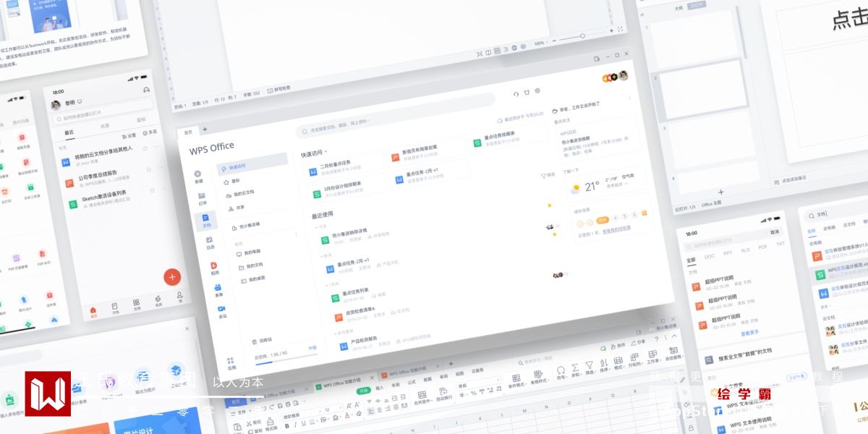Click the zoom slider in the Writer status bar
Viewport: 868px width, 434px height.
582,35
